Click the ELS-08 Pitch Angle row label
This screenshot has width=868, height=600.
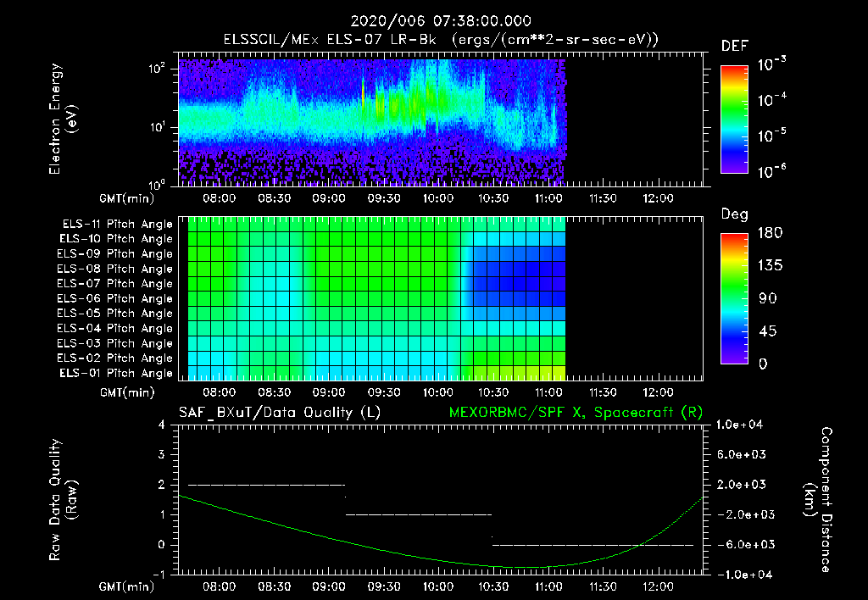(x=114, y=269)
